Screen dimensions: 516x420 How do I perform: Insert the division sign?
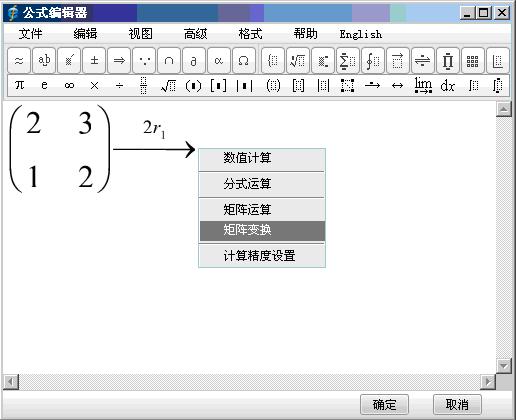click(x=119, y=86)
